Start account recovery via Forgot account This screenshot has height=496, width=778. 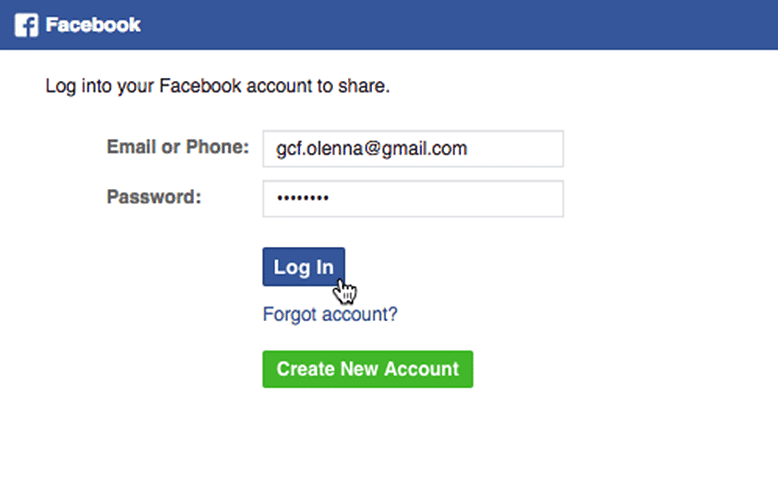330,314
